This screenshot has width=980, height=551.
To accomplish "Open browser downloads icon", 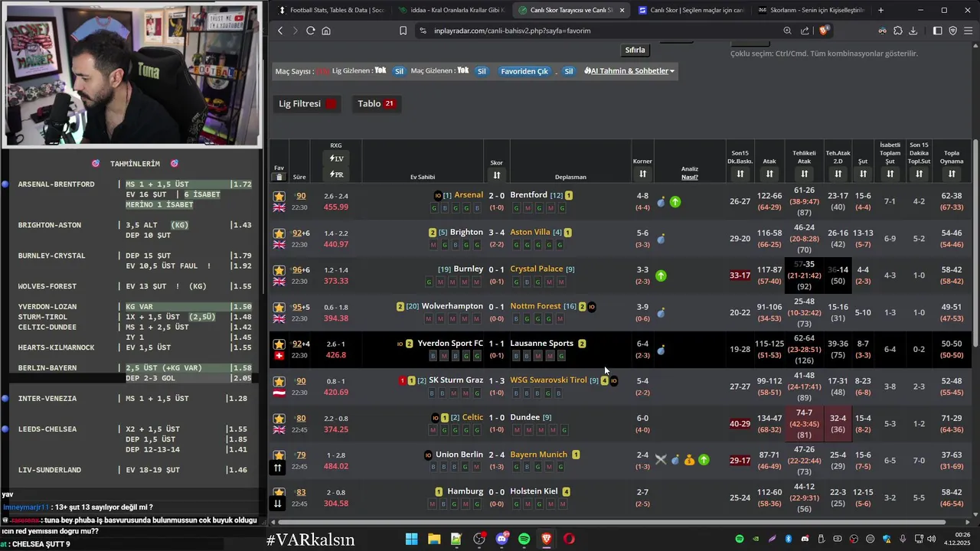I will coord(913,31).
